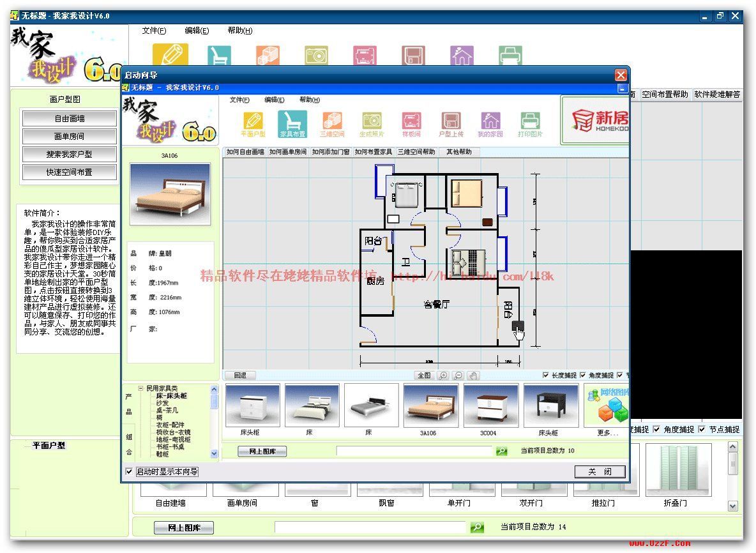
Task: Click 三维空间 icon in wizard preview
Action: pyautogui.click(x=332, y=124)
